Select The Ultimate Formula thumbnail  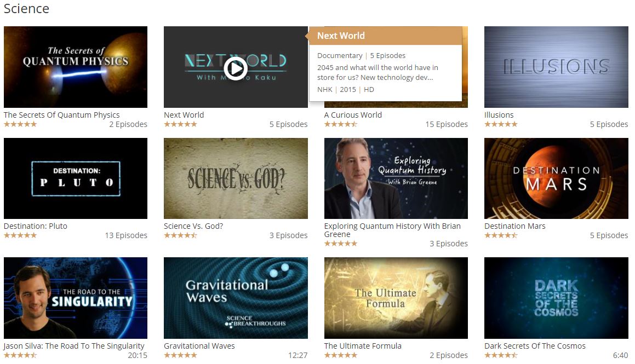point(396,298)
